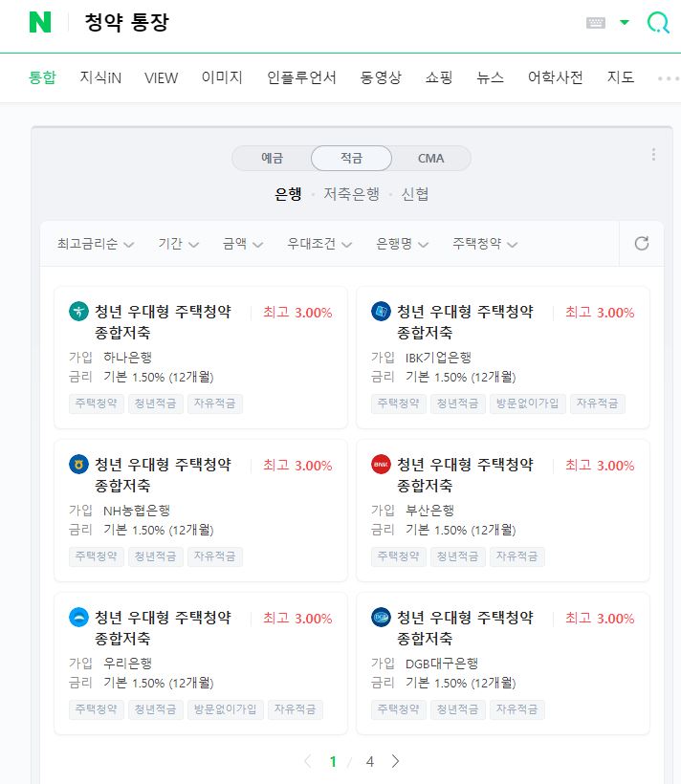
Task: Expand the 최고금리순 sort dropdown
Action: [95, 244]
